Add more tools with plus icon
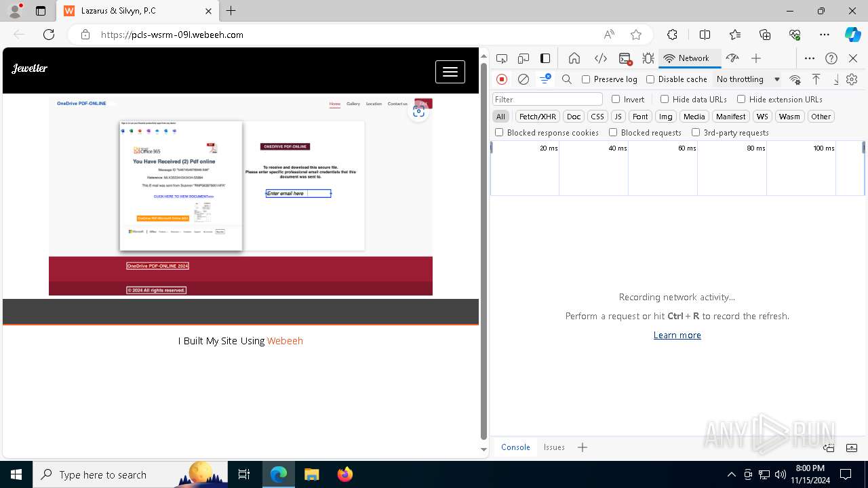 coord(756,58)
